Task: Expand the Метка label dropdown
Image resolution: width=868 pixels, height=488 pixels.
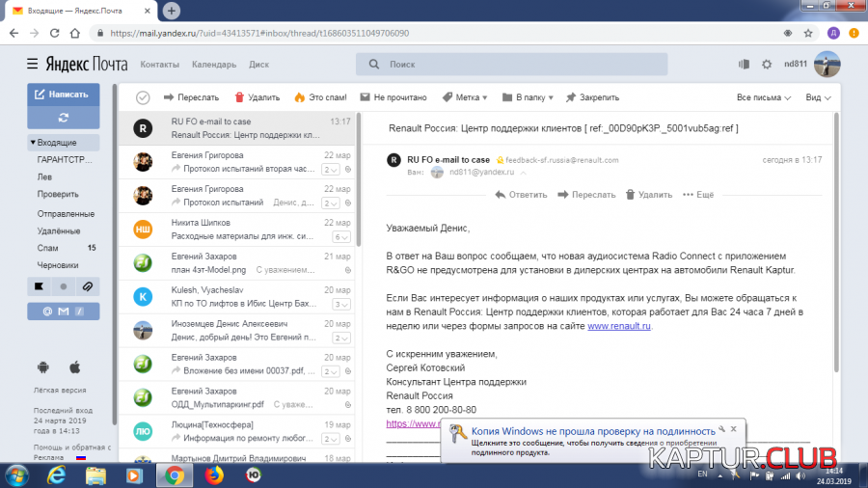Action: [464, 97]
